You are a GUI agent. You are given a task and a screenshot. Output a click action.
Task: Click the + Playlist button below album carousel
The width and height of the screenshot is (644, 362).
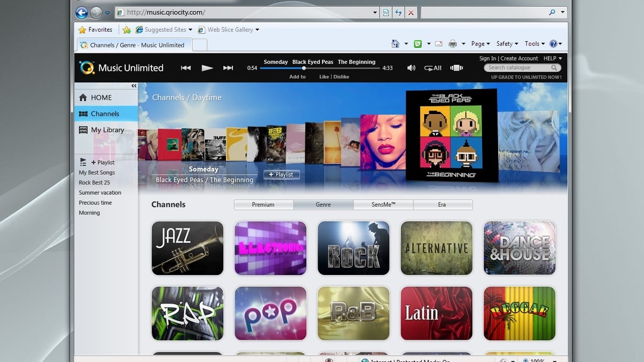[281, 174]
